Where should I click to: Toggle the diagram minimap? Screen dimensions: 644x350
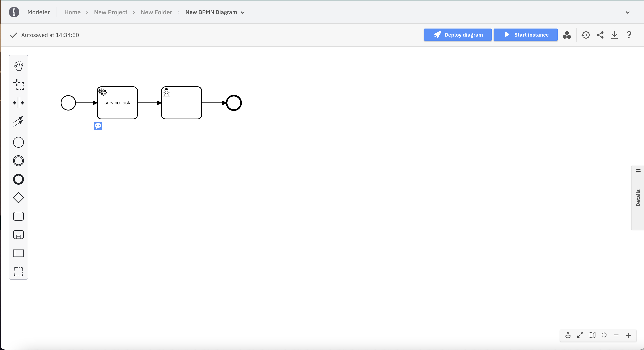[x=592, y=335]
